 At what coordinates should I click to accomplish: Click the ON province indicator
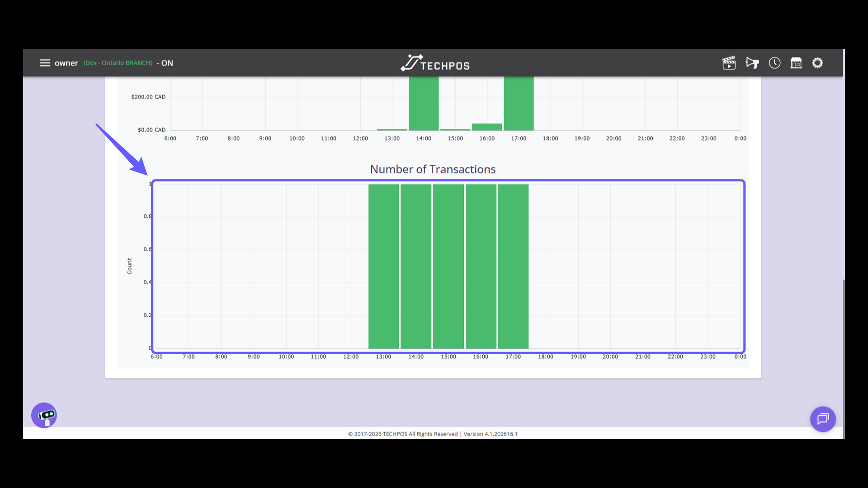point(167,63)
